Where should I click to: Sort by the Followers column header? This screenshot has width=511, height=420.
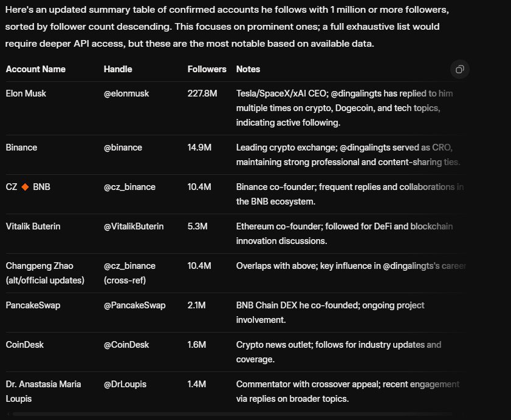(207, 69)
